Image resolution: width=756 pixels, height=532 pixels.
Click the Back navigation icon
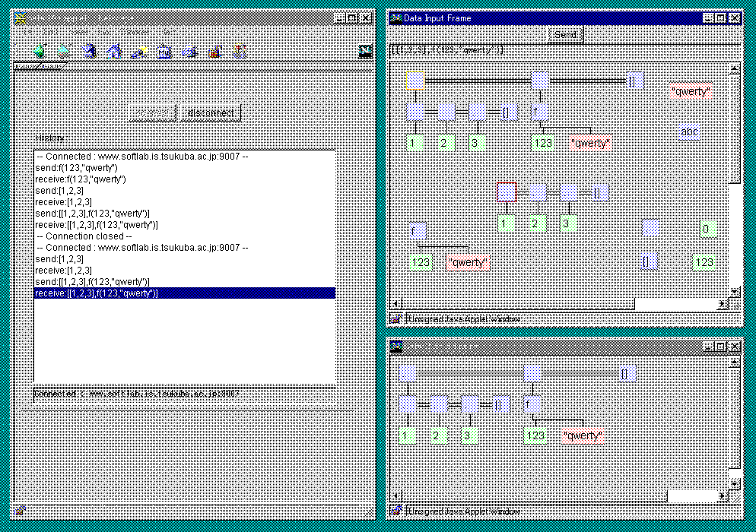[40, 52]
